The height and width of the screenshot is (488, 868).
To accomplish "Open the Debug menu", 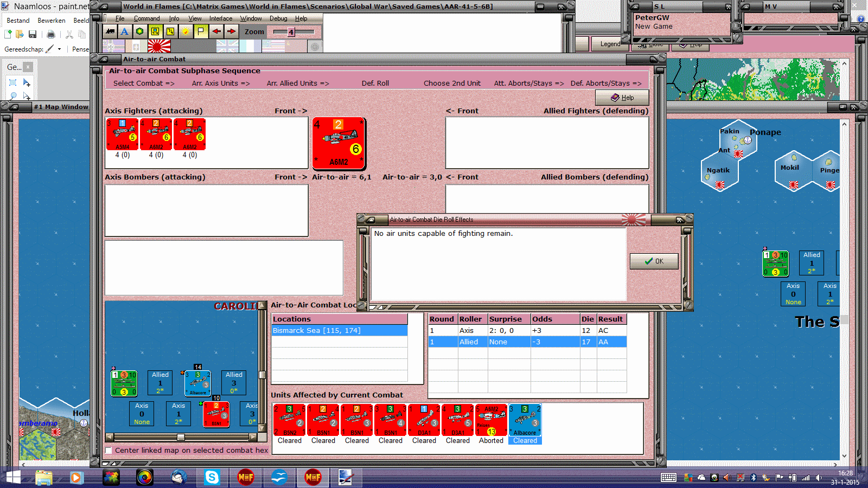I will pyautogui.click(x=278, y=18).
